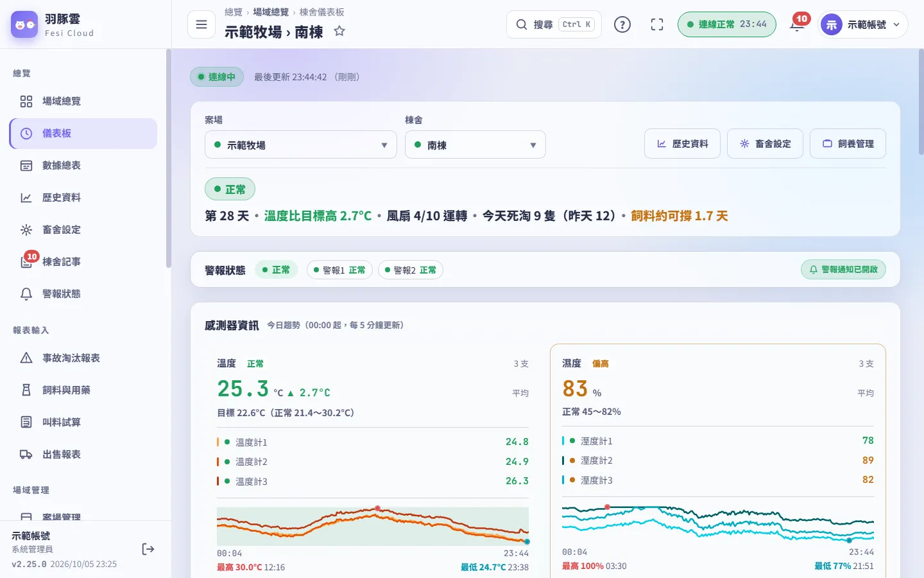
Task: Select 棟舍記事 in sidebar menu
Action: (83, 261)
